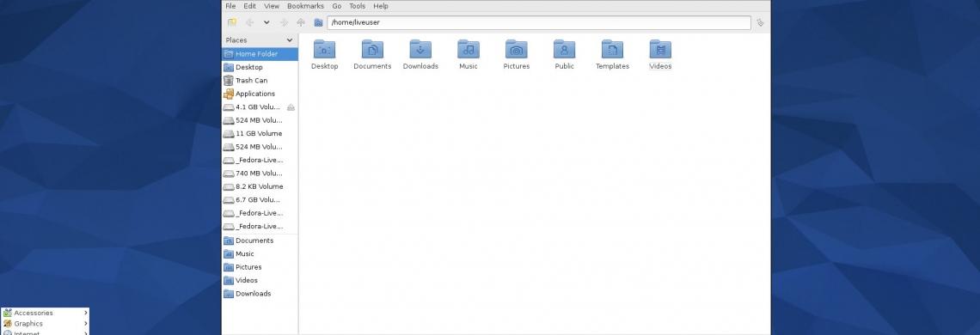Click the /home/liveuser path bar

pyautogui.click(x=539, y=22)
